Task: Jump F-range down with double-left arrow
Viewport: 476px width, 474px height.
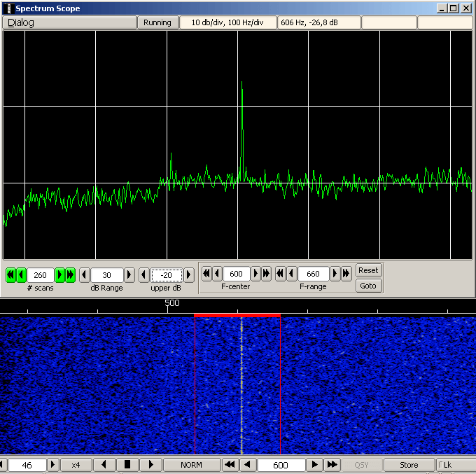Action: tap(280, 274)
